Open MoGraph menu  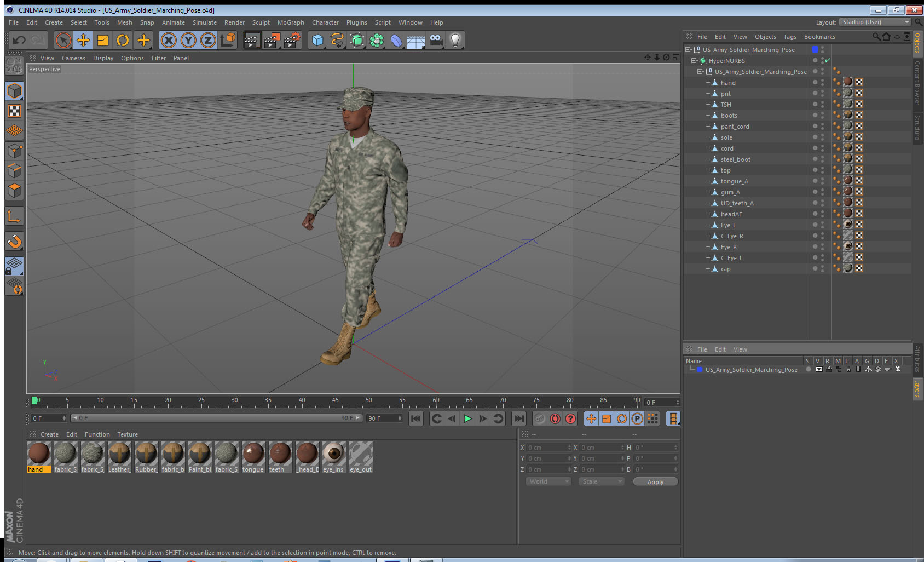coord(291,22)
